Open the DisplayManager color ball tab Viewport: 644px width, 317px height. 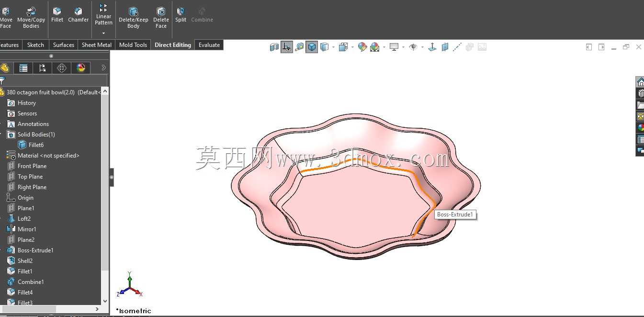[x=81, y=68]
